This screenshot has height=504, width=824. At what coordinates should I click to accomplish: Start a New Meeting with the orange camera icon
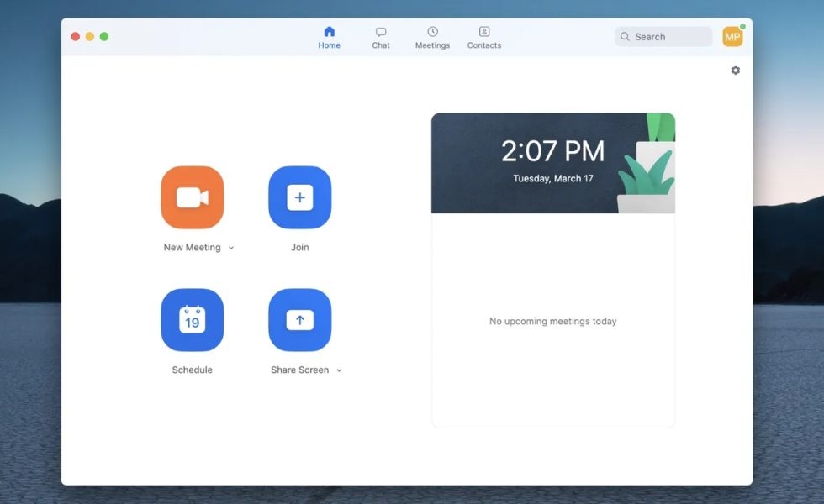tap(192, 197)
